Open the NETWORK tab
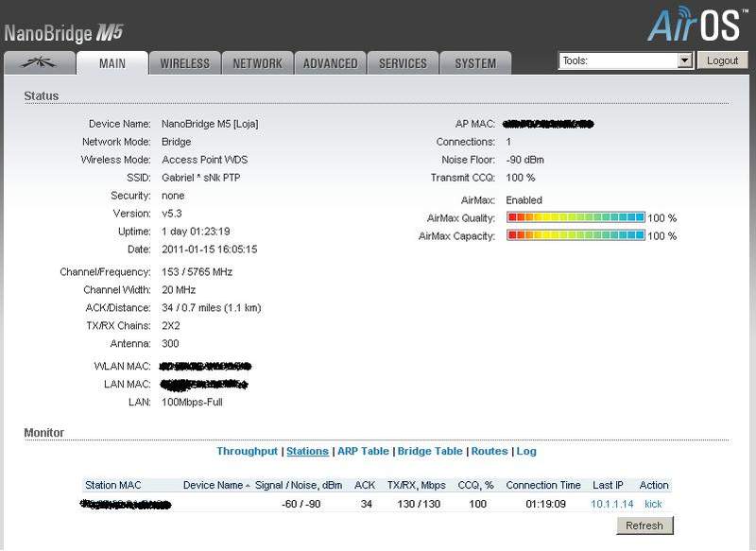Viewport: 756px width, 551px height. [x=257, y=63]
